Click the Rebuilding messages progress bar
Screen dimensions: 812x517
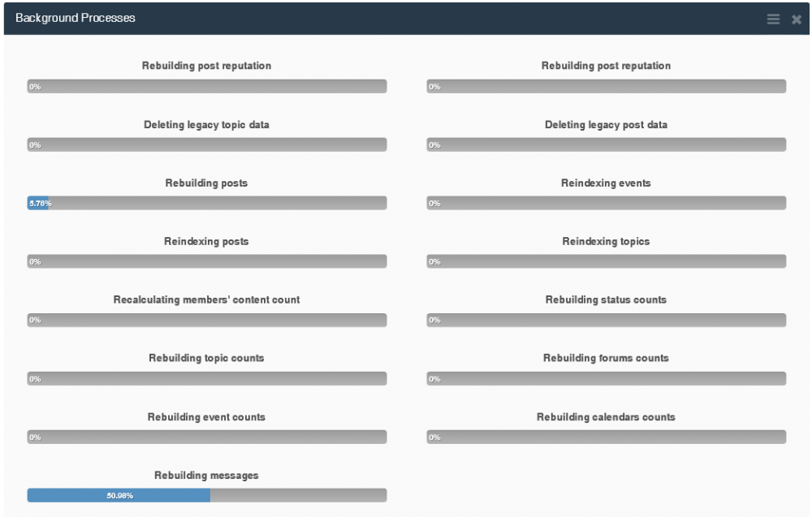pos(207,495)
